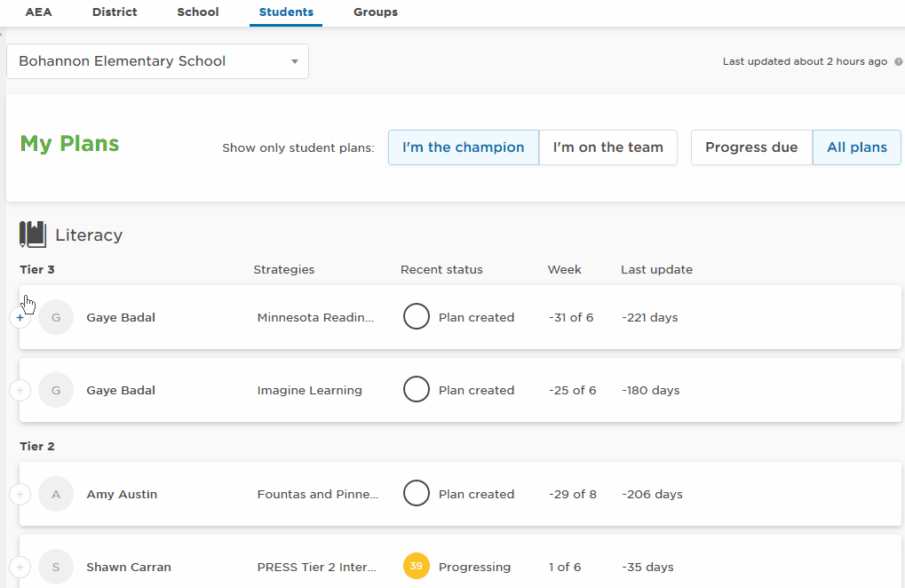Screen dimensions: 905x588
Task: Click the help icon beside last updated
Action: click(898, 62)
